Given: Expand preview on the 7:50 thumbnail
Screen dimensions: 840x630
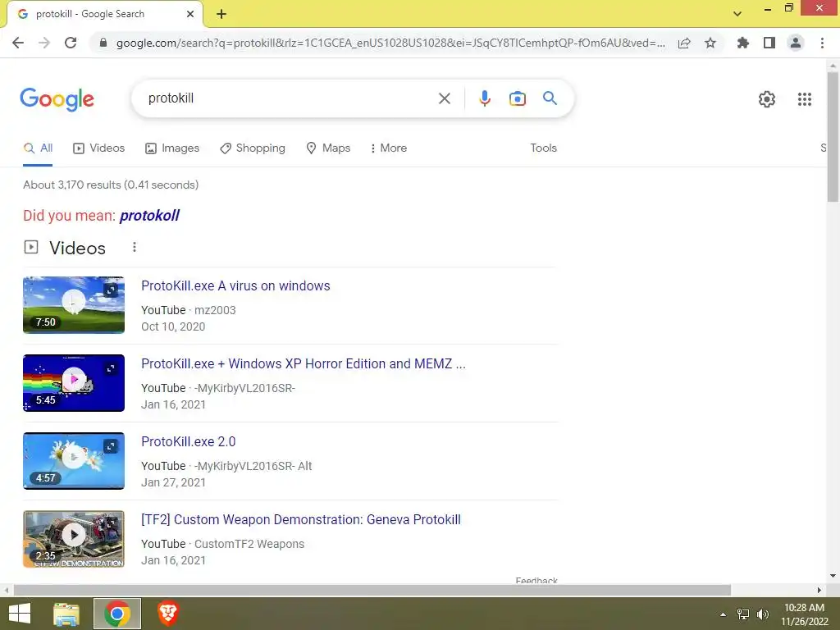Looking at the screenshot, I should coord(111,290).
